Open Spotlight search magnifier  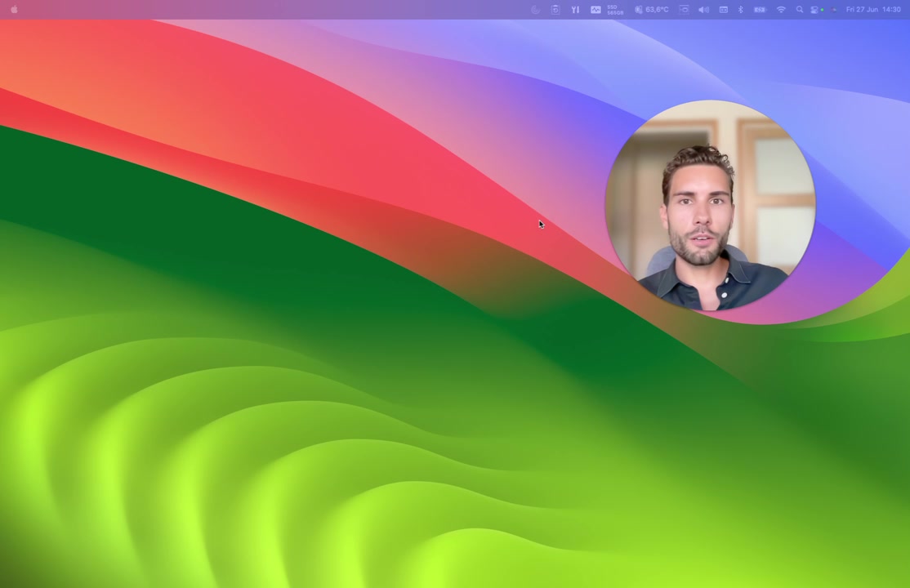coord(799,9)
